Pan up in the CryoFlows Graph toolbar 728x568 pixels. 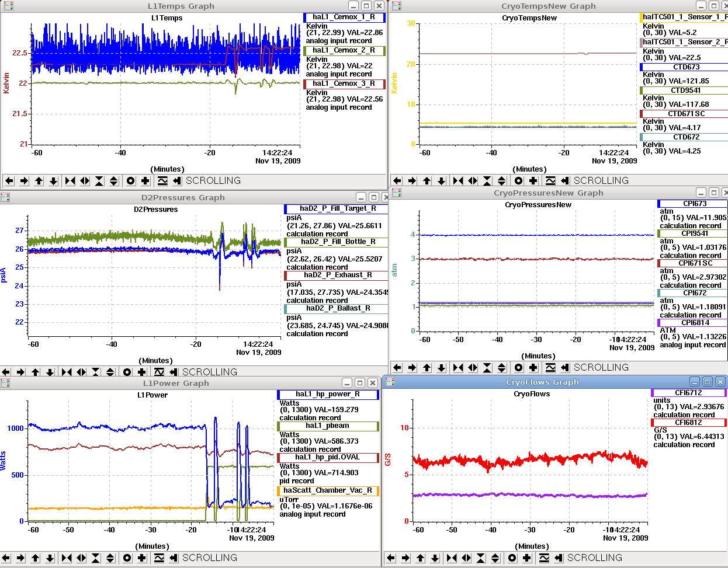tap(421, 558)
